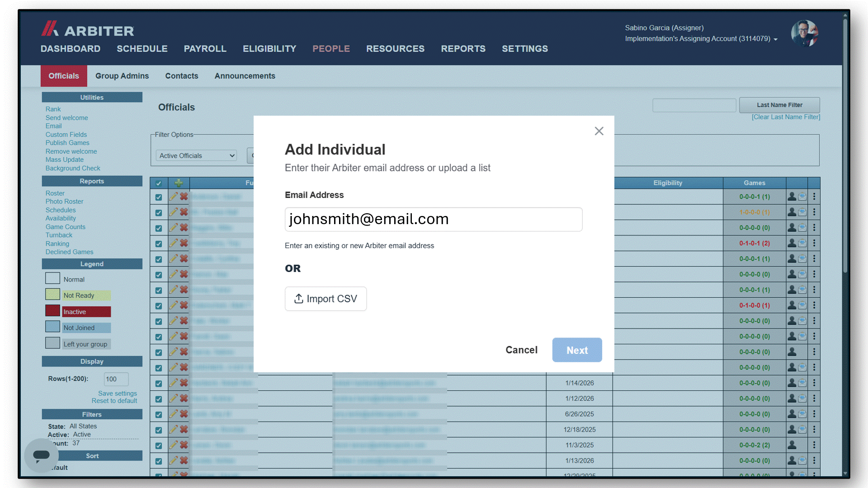Open the Assigning Account dropdown arrow

776,39
